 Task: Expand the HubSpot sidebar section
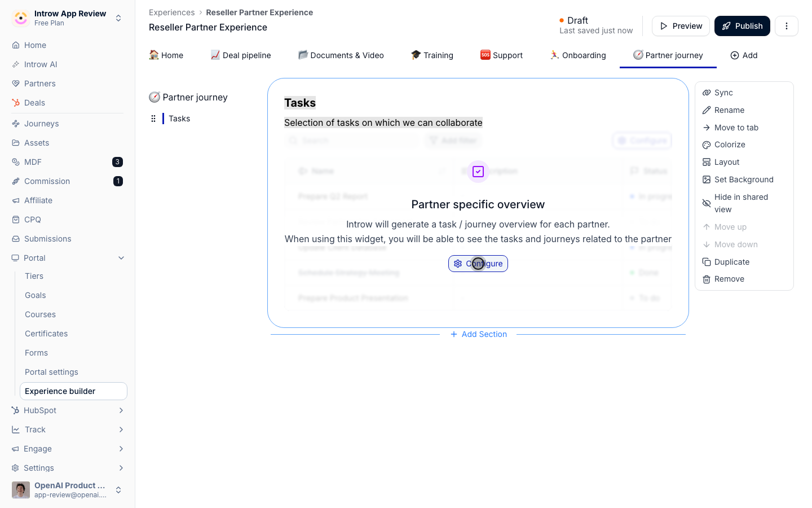pyautogui.click(x=121, y=410)
